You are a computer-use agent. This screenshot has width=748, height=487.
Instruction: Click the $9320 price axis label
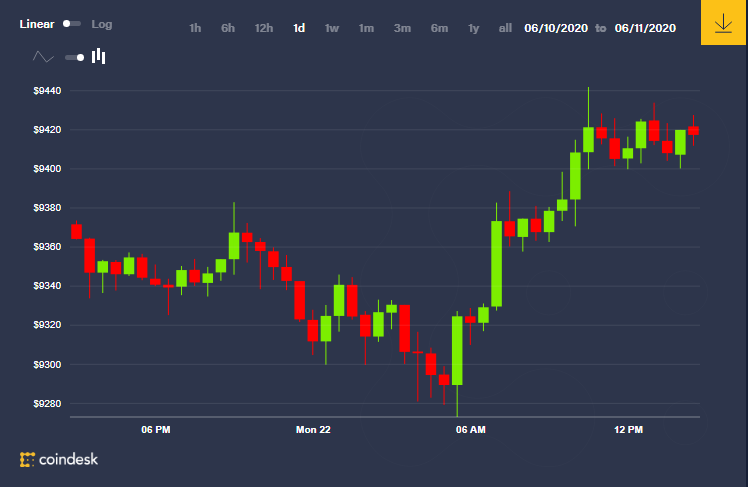coord(47,325)
